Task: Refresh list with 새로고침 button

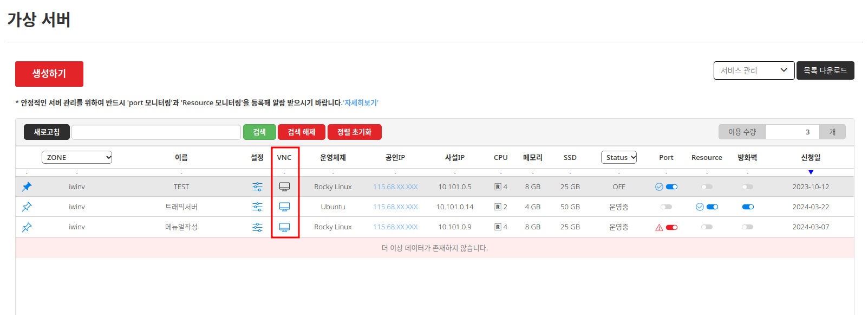Action: 47,132
